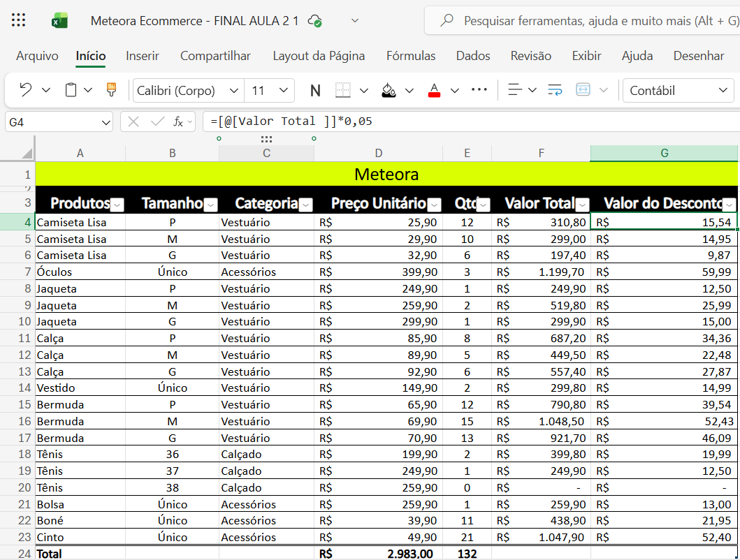Open the Desenhar tab

pyautogui.click(x=699, y=56)
